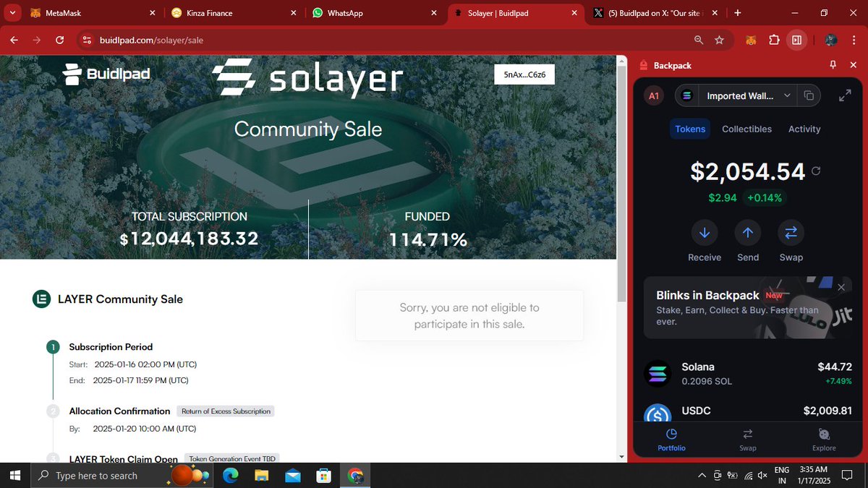Open the Chrome tab search dropdown arrow
The width and height of the screenshot is (868, 488).
coord(13,13)
